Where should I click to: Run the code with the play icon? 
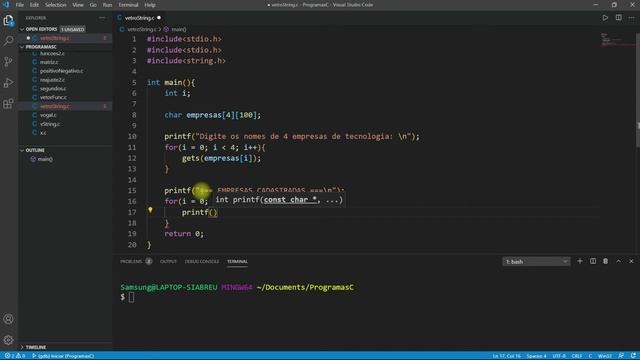tap(605, 18)
